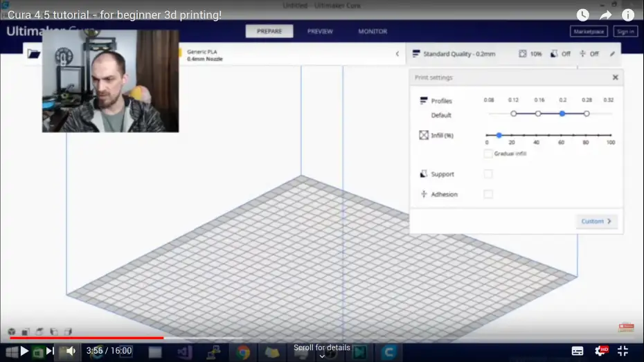The width and height of the screenshot is (644, 362).
Task: Close the Print settings panel
Action: 615,77
